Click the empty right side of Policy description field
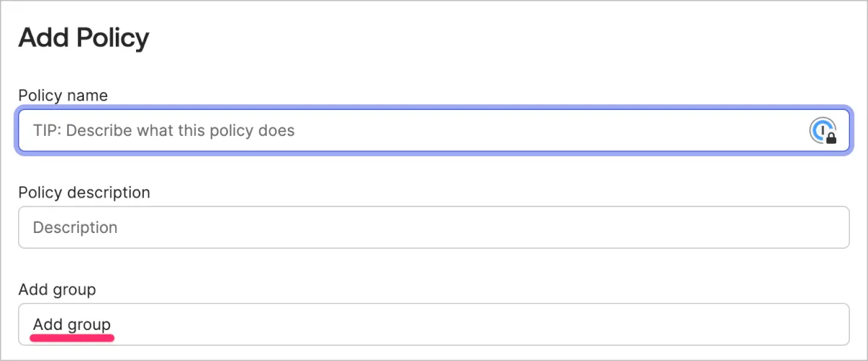Viewport: 868px width, 361px height. tap(723, 227)
